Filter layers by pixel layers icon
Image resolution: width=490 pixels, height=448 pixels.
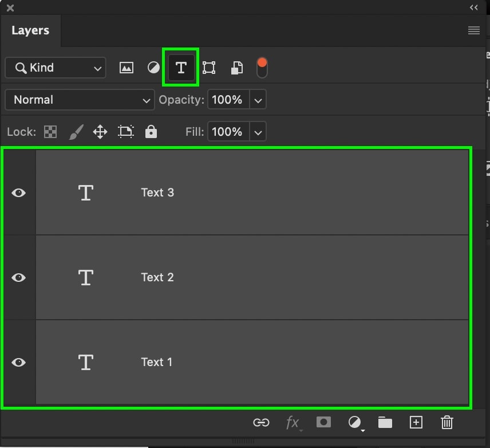click(x=126, y=67)
